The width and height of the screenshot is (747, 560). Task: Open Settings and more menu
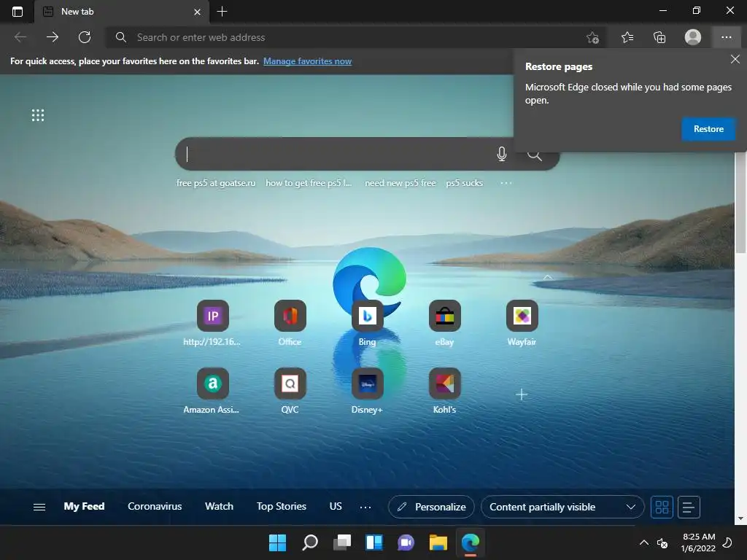click(x=726, y=37)
